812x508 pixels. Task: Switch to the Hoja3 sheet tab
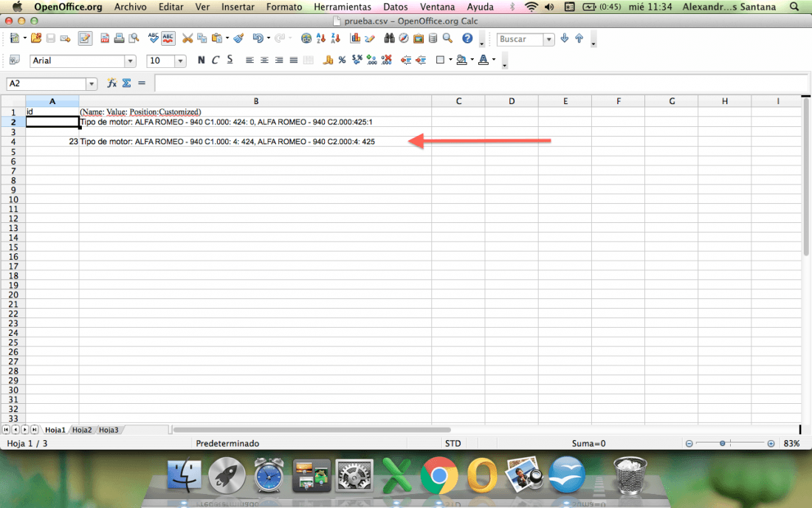109,430
